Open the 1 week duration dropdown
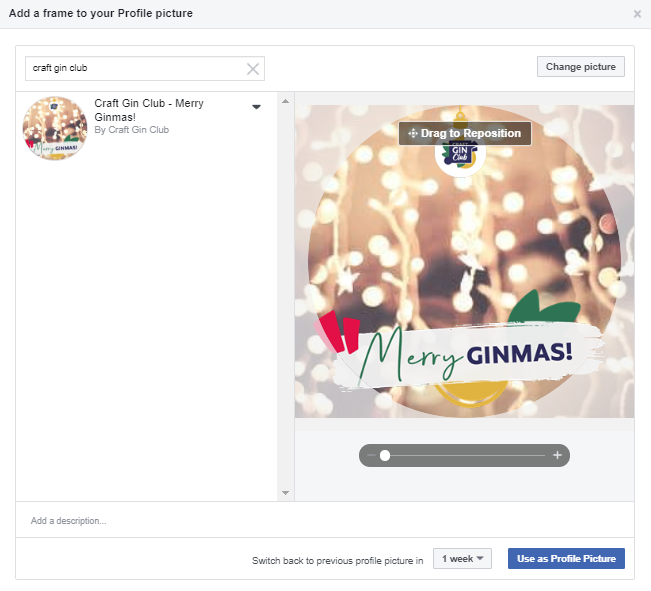Viewport: 651px width, 591px height. pos(462,559)
